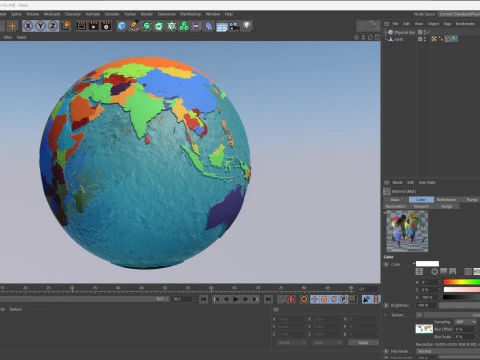
Task: Play the animation forward
Action: tap(235, 299)
